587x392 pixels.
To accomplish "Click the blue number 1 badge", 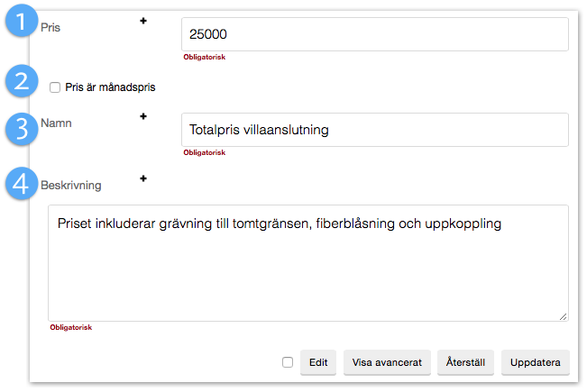I will tap(22, 22).
